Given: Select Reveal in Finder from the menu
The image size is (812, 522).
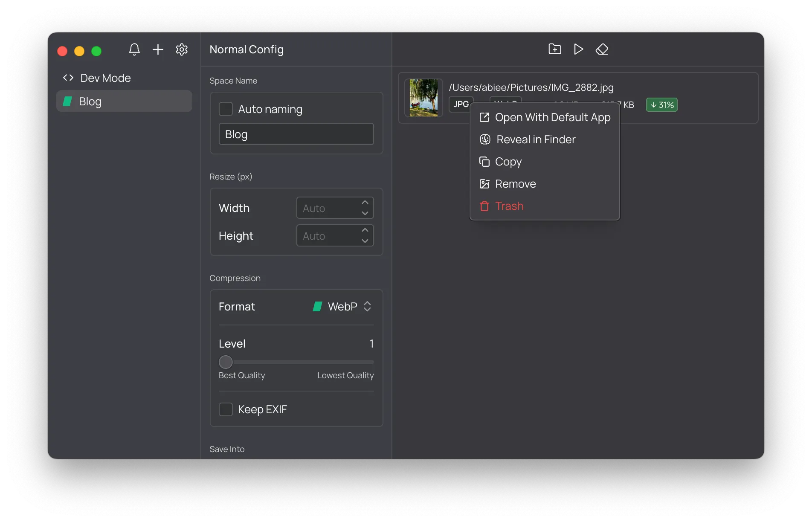Looking at the screenshot, I should point(545,139).
